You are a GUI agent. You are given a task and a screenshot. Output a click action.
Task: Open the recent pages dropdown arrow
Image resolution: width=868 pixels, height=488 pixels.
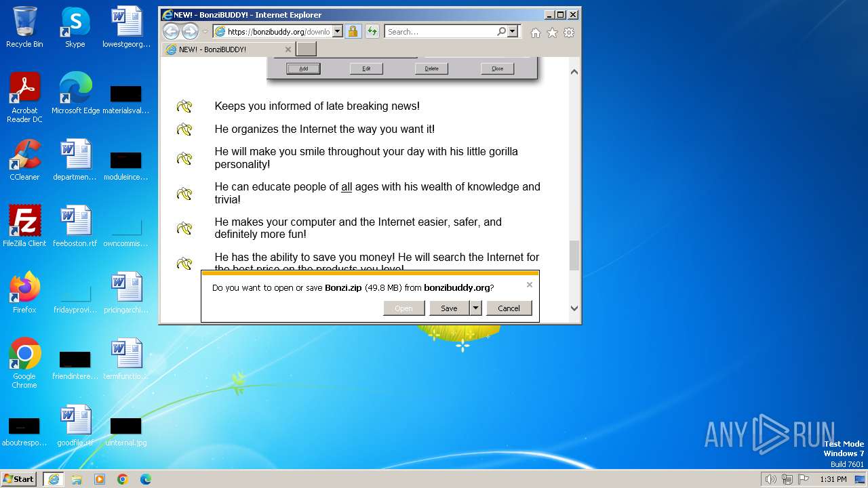(205, 31)
